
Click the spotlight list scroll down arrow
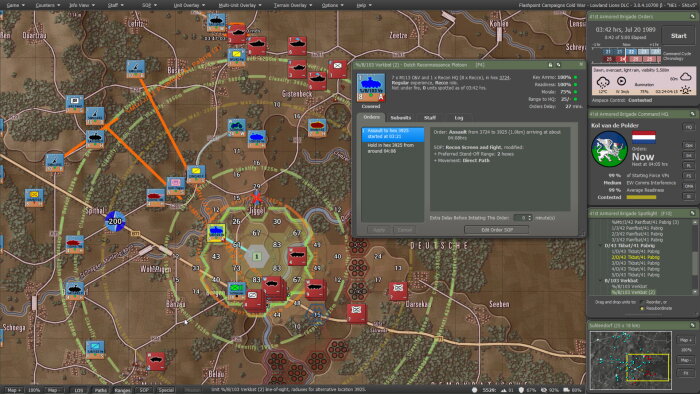(x=695, y=292)
